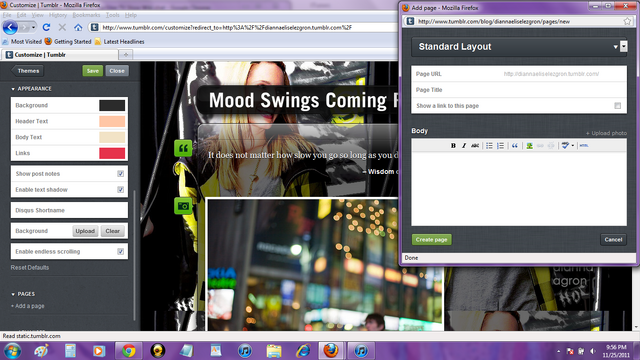Screen dimensions: 640x360
Task: Toggle strikethrough in Body editor
Action: coord(475,146)
